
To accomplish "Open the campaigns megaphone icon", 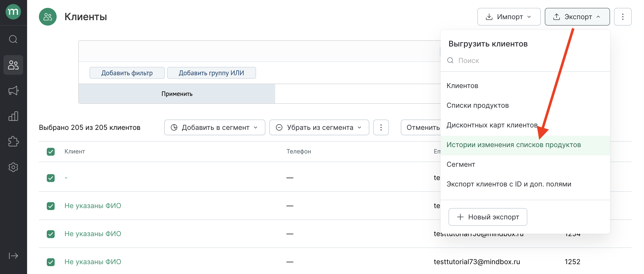I will 13,91.
